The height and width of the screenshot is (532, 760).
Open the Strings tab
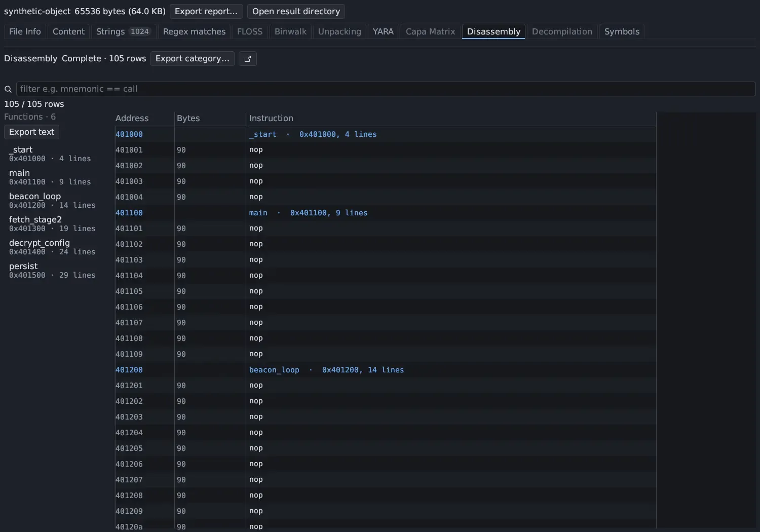123,31
